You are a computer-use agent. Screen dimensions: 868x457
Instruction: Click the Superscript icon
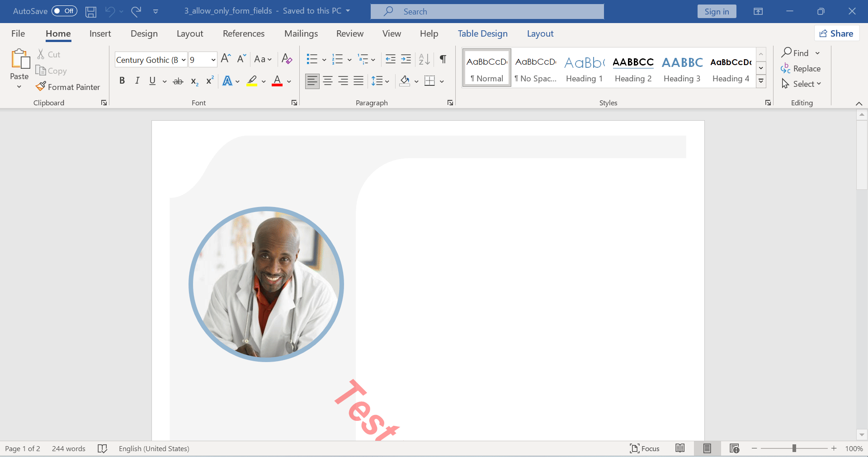click(209, 80)
